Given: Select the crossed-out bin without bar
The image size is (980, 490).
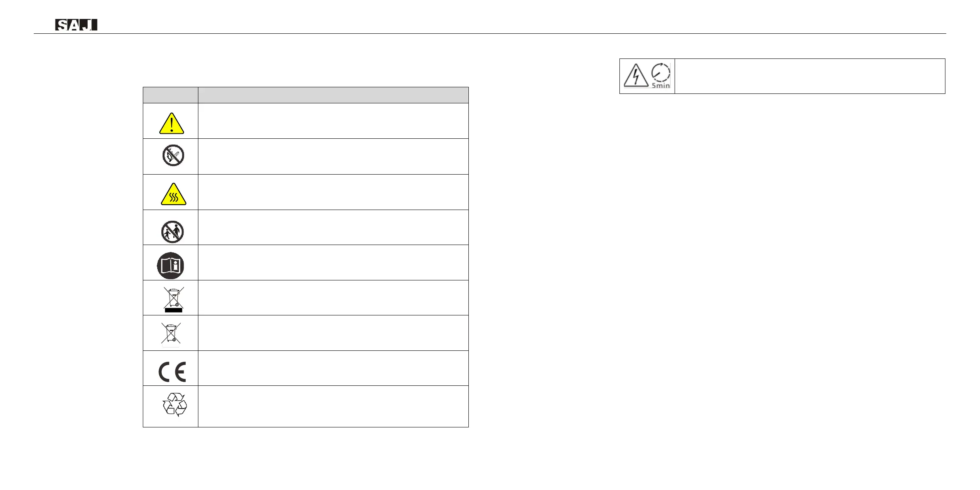Looking at the screenshot, I should click(171, 334).
